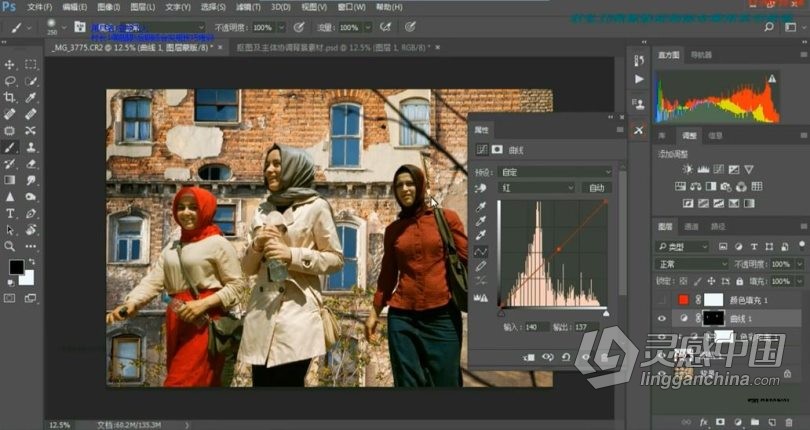Select the edit-points curve mode icon
Image resolution: width=810 pixels, height=430 pixels.
(480, 252)
